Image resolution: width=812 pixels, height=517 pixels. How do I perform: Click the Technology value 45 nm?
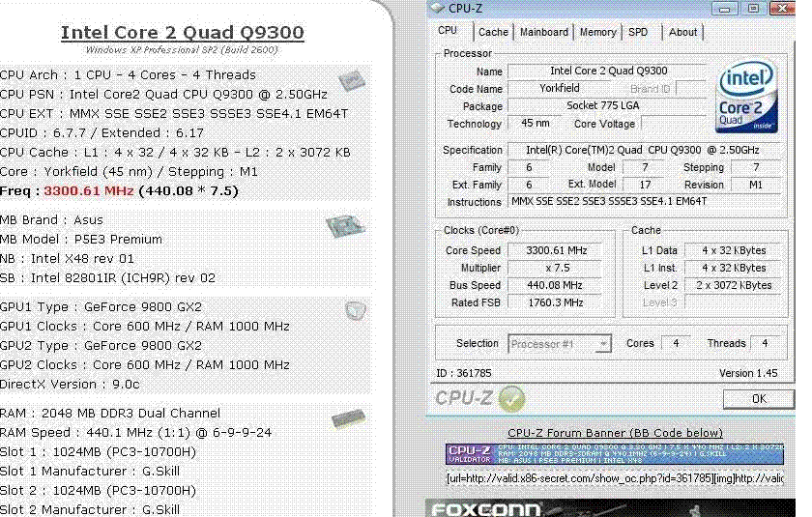tap(536, 123)
